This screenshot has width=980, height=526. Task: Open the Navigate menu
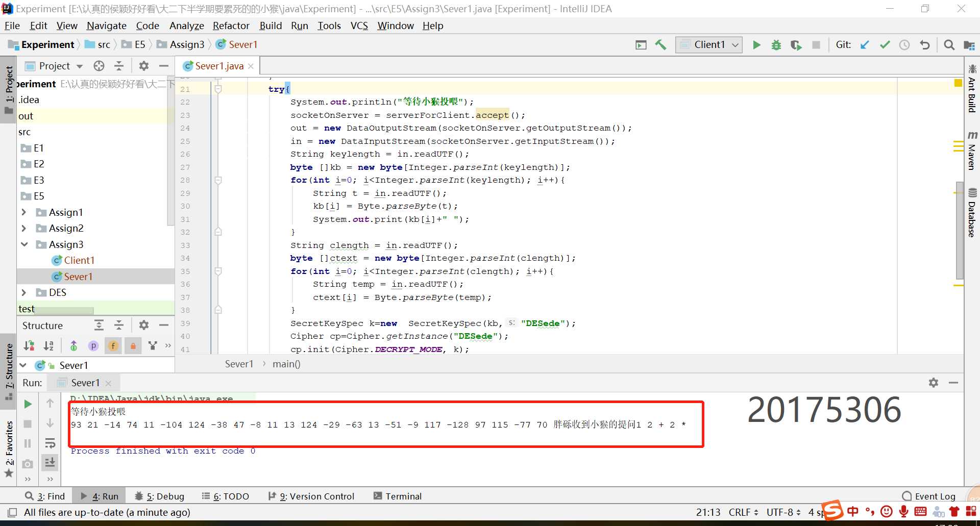pos(106,26)
